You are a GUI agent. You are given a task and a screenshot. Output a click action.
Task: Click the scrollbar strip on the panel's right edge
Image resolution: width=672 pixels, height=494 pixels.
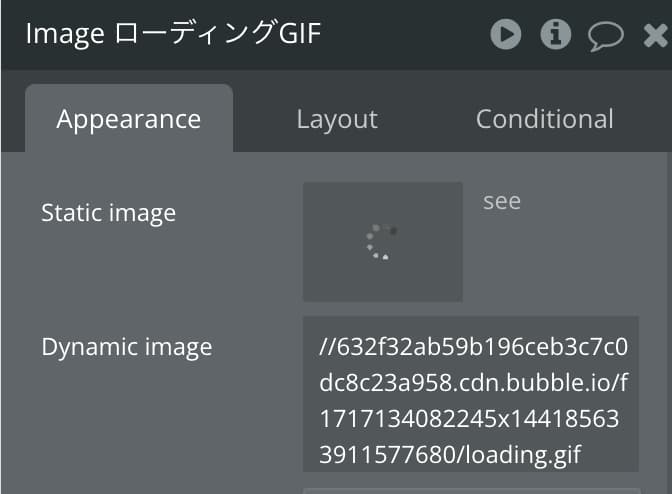(x=669, y=321)
